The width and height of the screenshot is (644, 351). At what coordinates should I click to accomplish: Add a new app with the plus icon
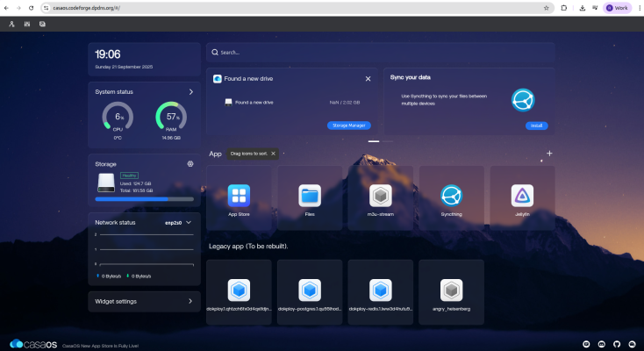549,154
